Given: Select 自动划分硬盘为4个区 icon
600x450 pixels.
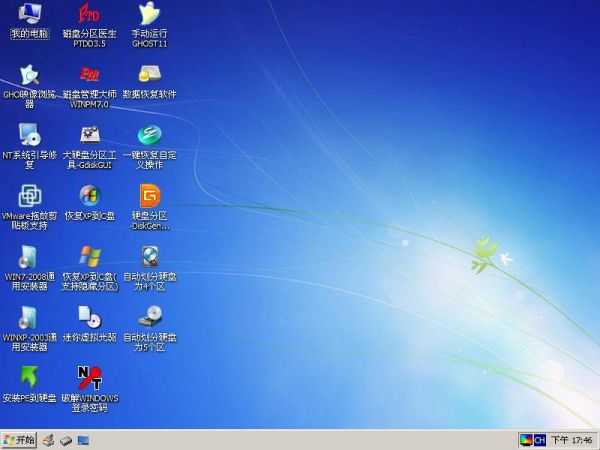Looking at the screenshot, I should [149, 257].
